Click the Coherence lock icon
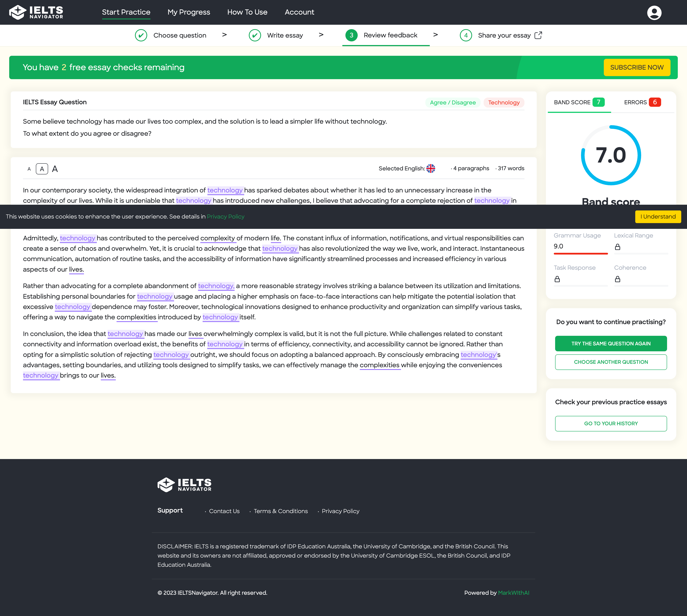 point(617,279)
